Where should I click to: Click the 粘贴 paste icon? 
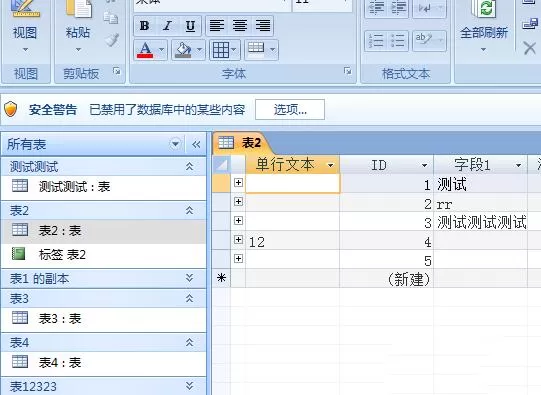(79, 10)
